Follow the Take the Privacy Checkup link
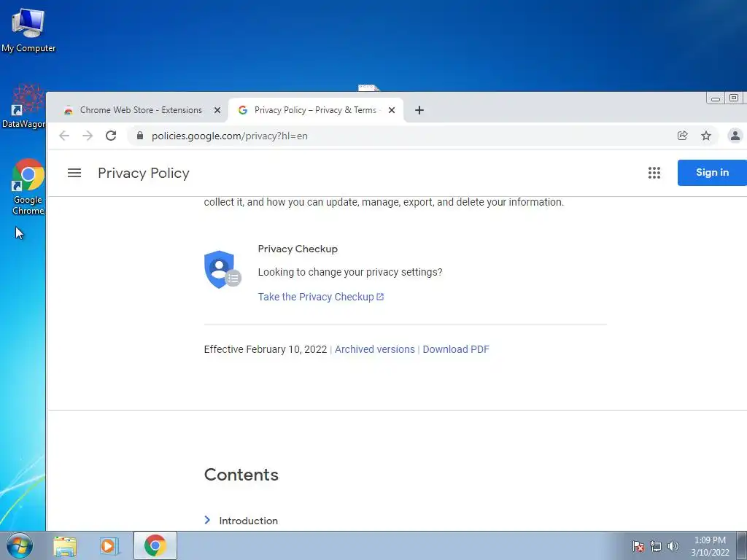The image size is (747, 560). (x=321, y=297)
